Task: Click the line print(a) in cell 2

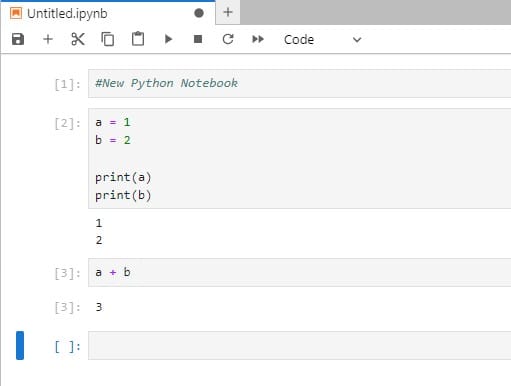Action: point(123,177)
